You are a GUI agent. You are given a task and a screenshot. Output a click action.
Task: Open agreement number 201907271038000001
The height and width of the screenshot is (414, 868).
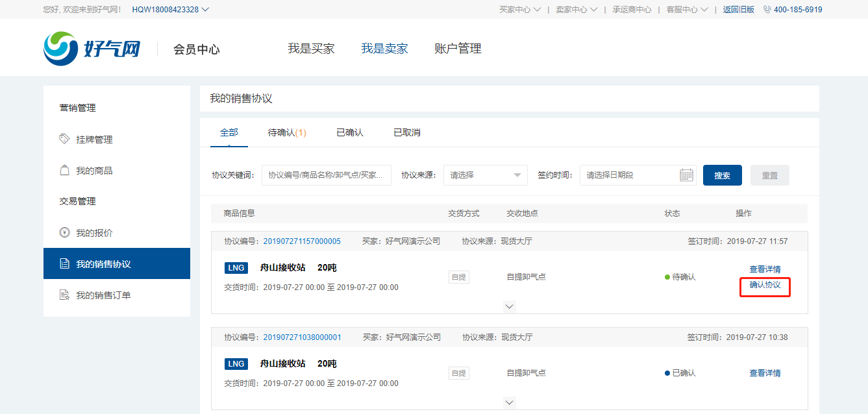302,337
